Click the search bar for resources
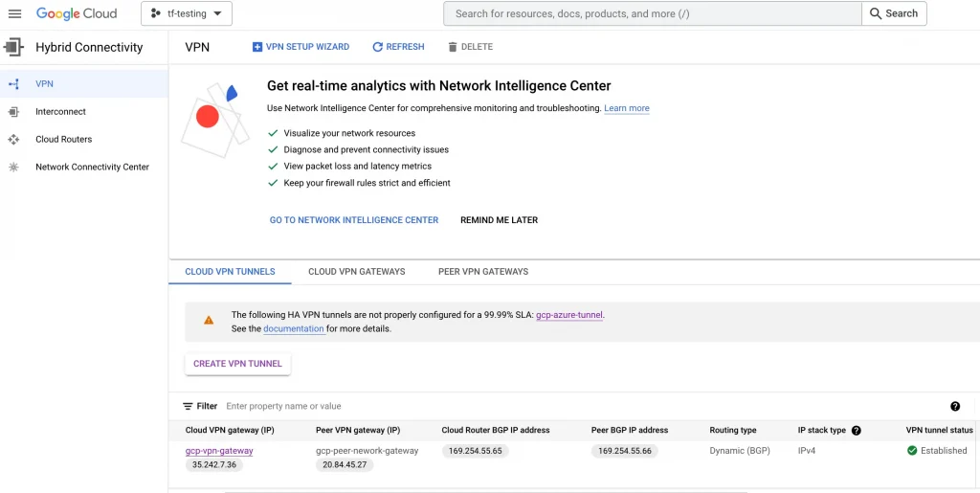This screenshot has height=493, width=980. tap(652, 13)
